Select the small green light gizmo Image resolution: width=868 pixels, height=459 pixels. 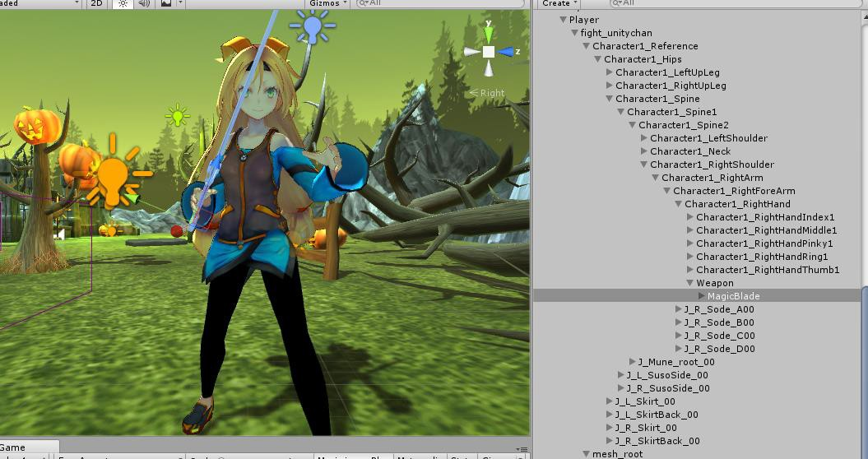pos(177,116)
